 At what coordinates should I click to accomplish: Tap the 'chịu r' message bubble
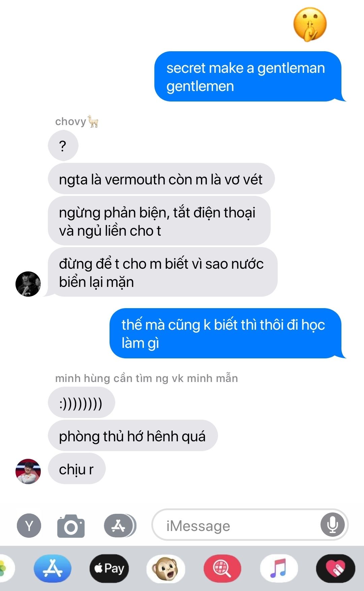pos(77,469)
